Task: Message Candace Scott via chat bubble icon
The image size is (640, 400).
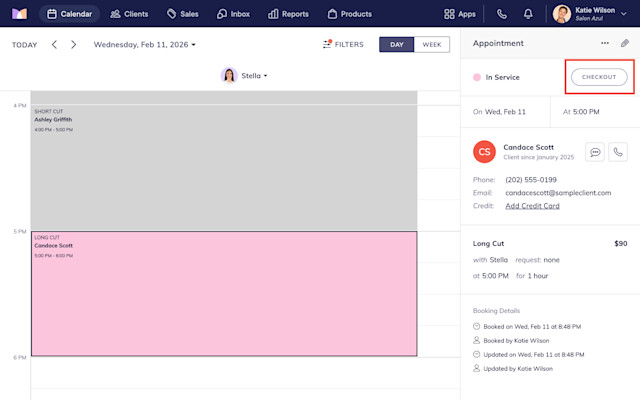Action: (595, 152)
